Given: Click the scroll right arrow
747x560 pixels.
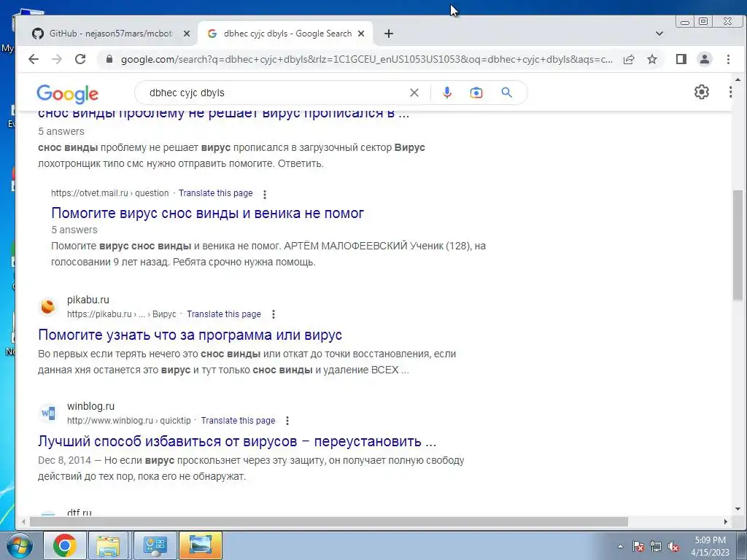Looking at the screenshot, I should tap(726, 522).
